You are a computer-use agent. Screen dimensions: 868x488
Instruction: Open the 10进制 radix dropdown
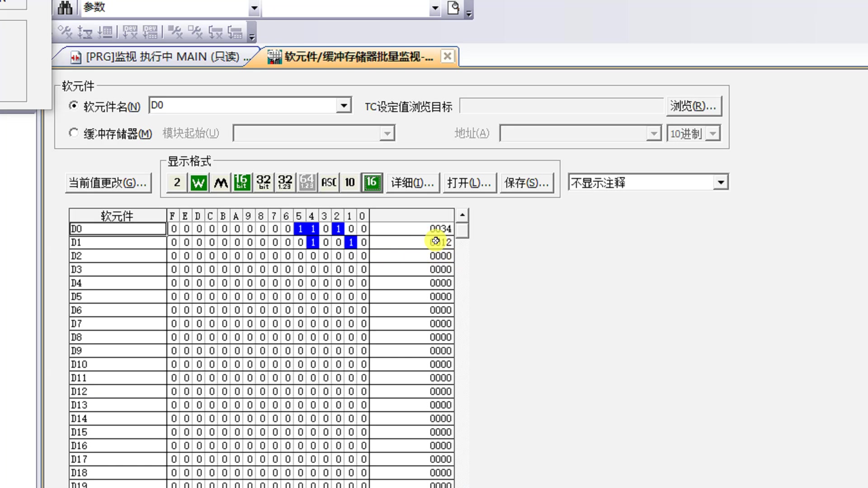pyautogui.click(x=713, y=134)
